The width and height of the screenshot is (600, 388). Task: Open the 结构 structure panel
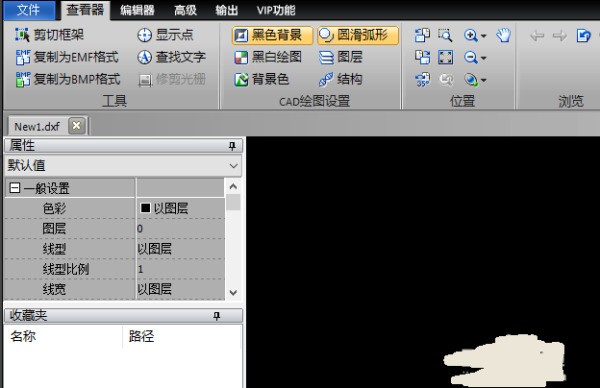pos(341,79)
